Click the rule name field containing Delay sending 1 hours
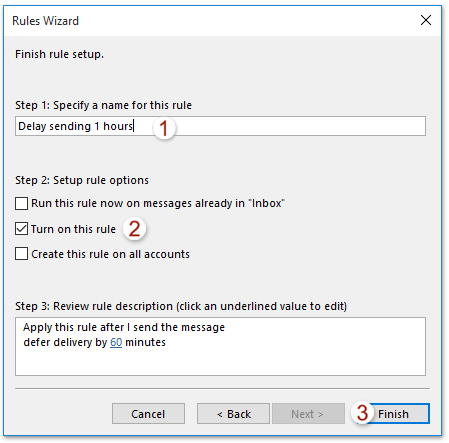This screenshot has width=449, height=443. tap(220, 126)
